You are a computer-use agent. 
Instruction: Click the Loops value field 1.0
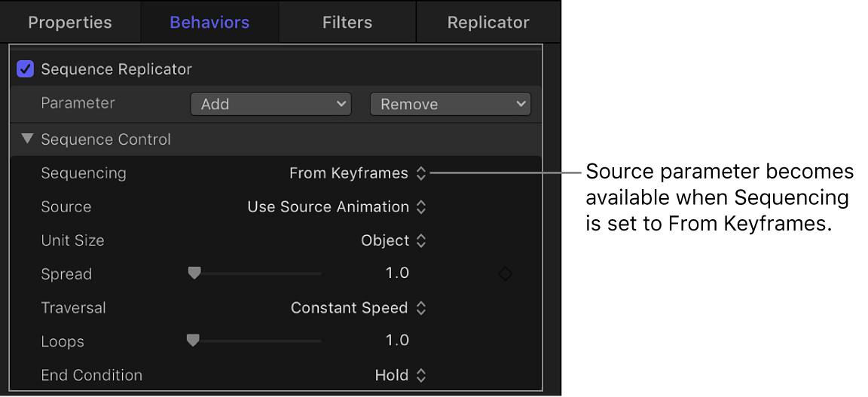397,341
